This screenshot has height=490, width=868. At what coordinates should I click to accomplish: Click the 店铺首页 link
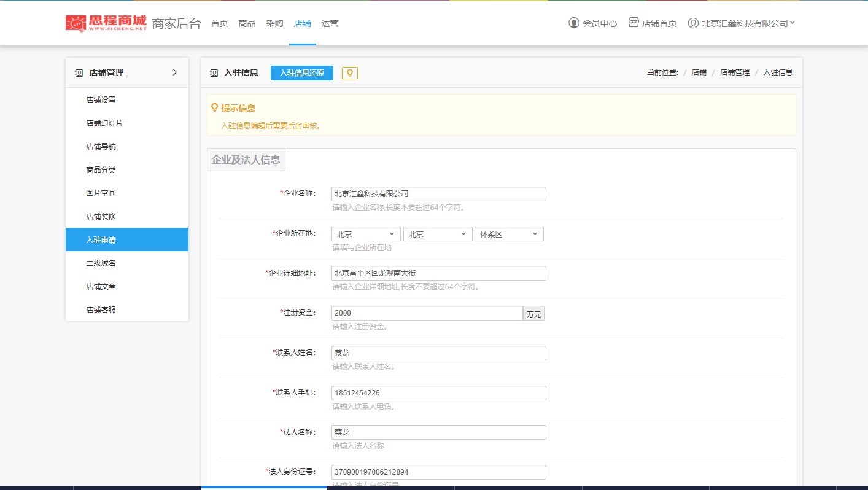pos(659,23)
